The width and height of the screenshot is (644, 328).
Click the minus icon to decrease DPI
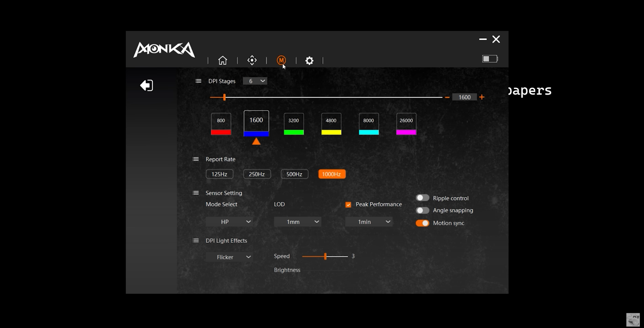coord(447,98)
